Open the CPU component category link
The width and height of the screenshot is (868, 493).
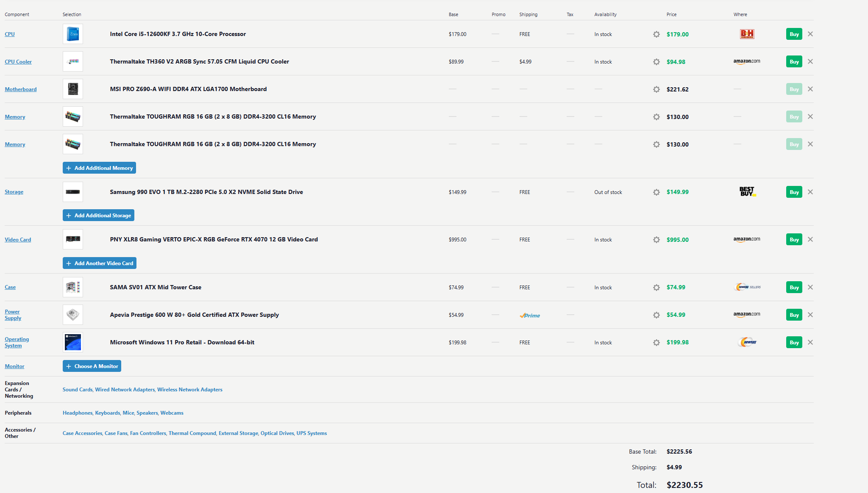click(x=10, y=34)
